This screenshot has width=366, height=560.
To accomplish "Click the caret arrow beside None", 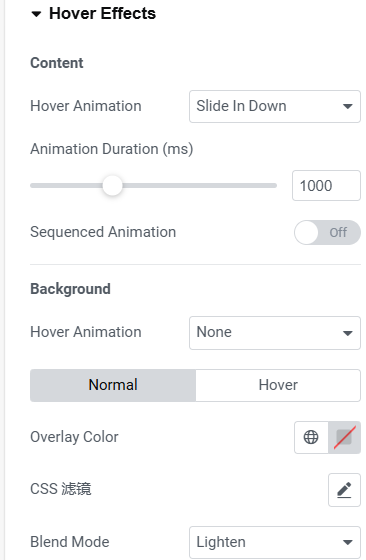I will point(347,333).
